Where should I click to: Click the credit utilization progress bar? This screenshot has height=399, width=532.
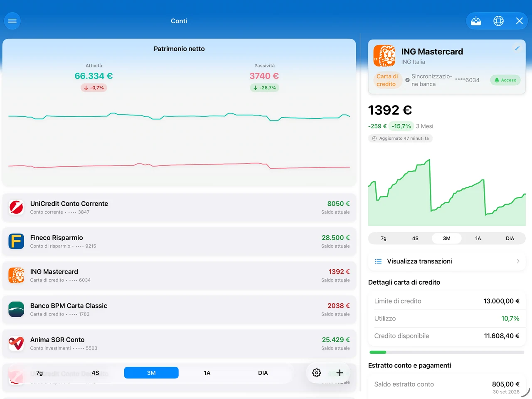[447, 352]
